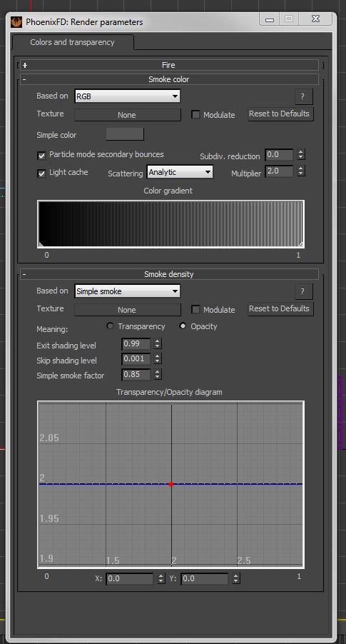Click the diagram X spinner arrows
The width and height of the screenshot is (346, 644).
click(x=161, y=579)
